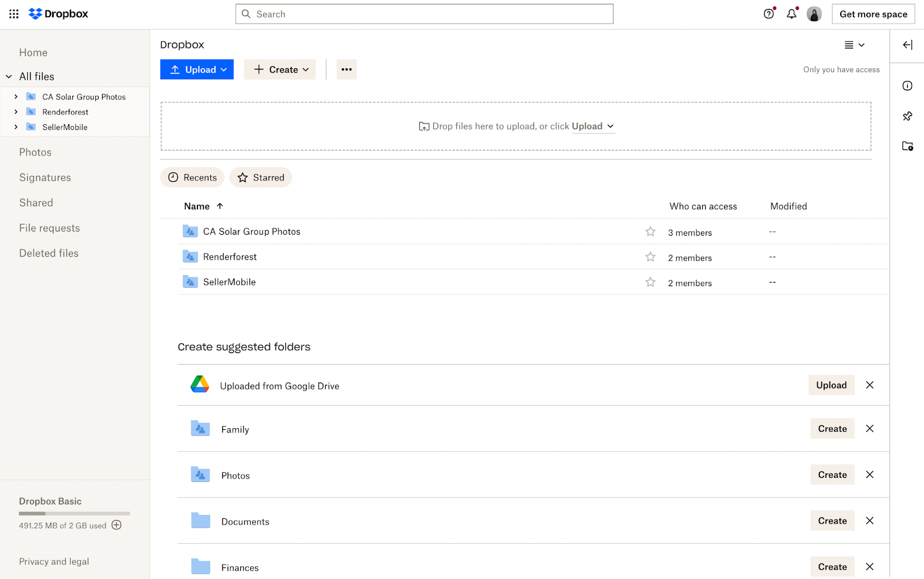Open the Create dropdown button

280,69
